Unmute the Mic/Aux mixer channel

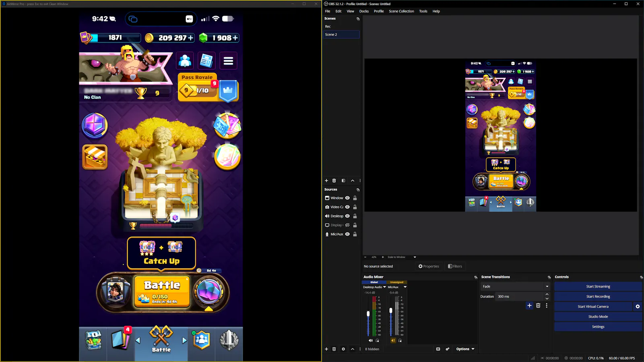click(x=393, y=341)
